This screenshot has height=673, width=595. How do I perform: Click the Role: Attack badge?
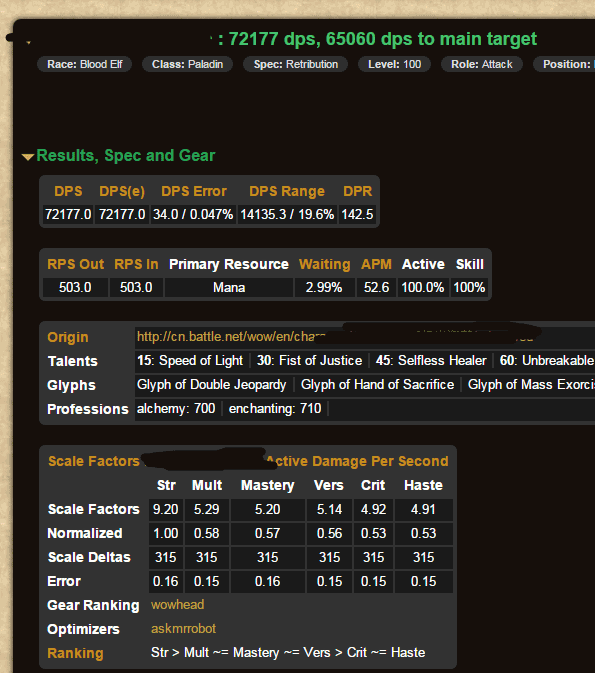[x=482, y=64]
